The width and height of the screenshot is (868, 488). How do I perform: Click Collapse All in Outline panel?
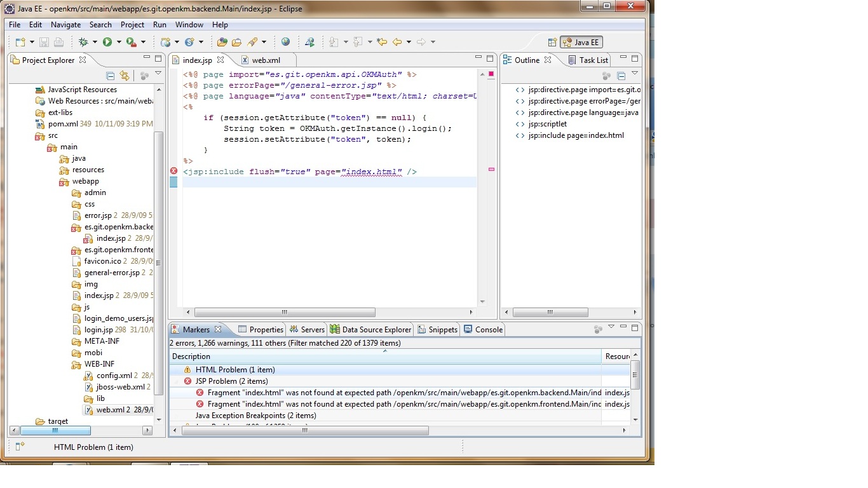point(621,76)
